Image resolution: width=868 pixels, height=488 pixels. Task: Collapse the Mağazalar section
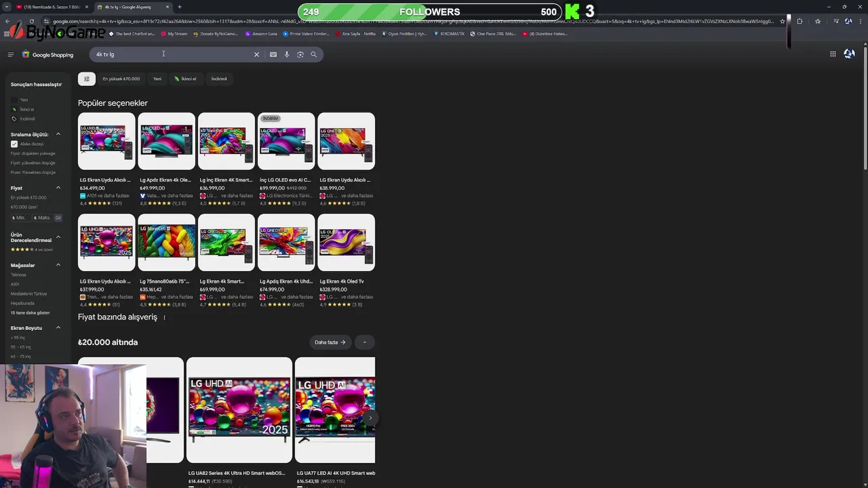click(x=58, y=265)
